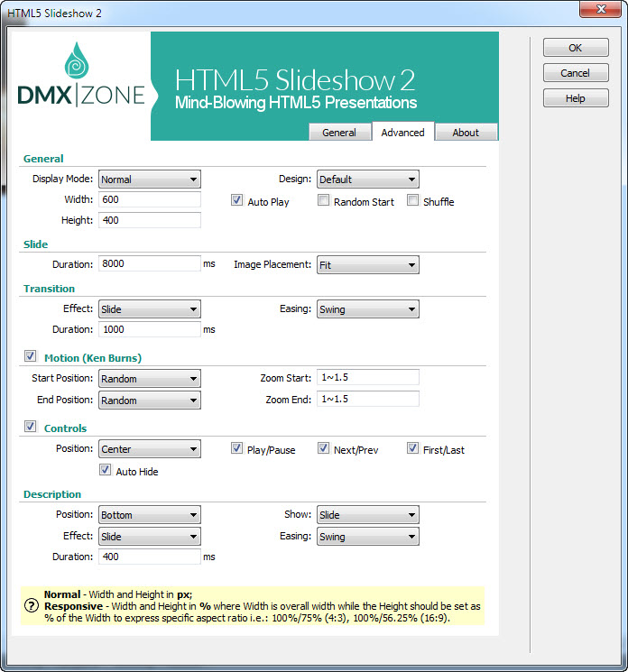
Task: Open the About tab
Action: tap(466, 133)
